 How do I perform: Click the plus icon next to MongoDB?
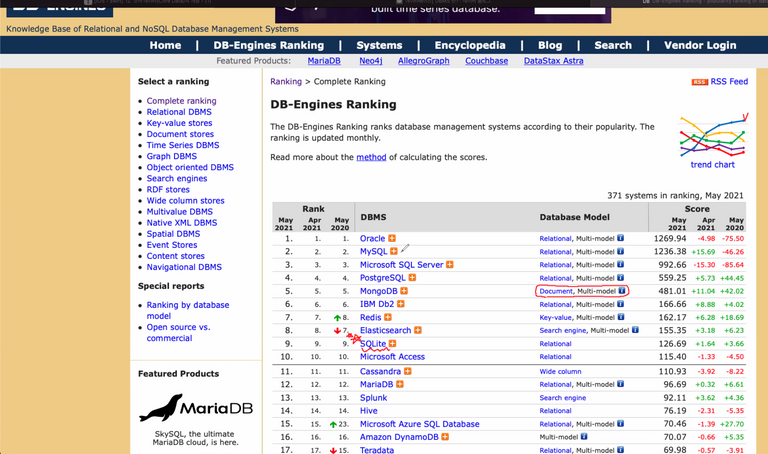tap(404, 291)
